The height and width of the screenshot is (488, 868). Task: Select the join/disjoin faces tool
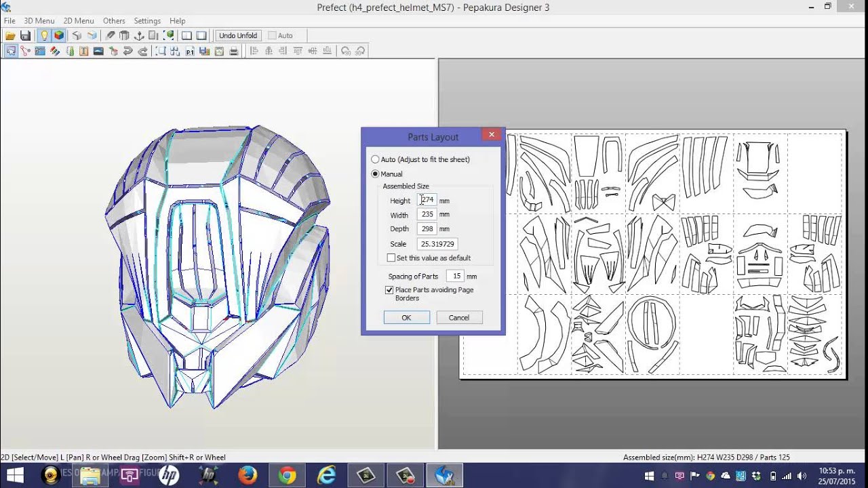click(x=26, y=51)
